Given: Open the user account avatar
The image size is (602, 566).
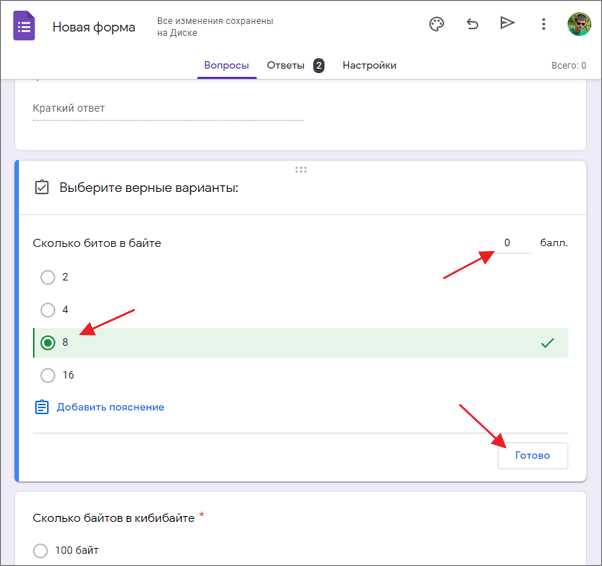Looking at the screenshot, I should click(579, 24).
